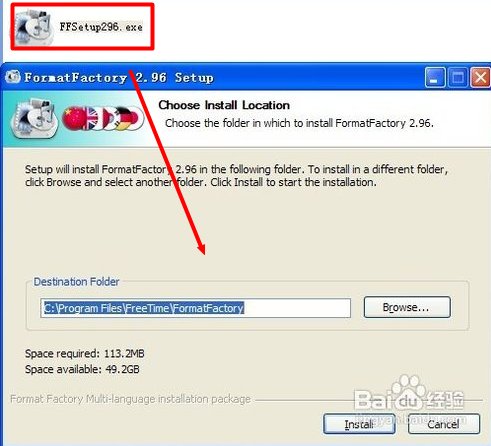Viewport: 491px width, 446px height.
Task: Start installation with the Install button
Action: pyautogui.click(x=359, y=424)
